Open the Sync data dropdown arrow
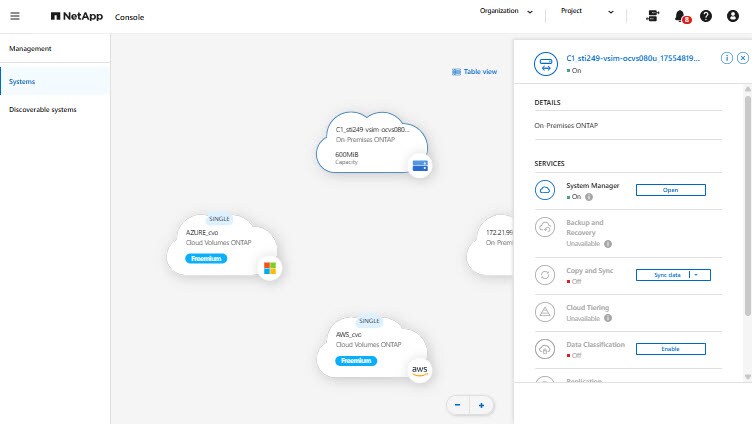 pos(697,274)
